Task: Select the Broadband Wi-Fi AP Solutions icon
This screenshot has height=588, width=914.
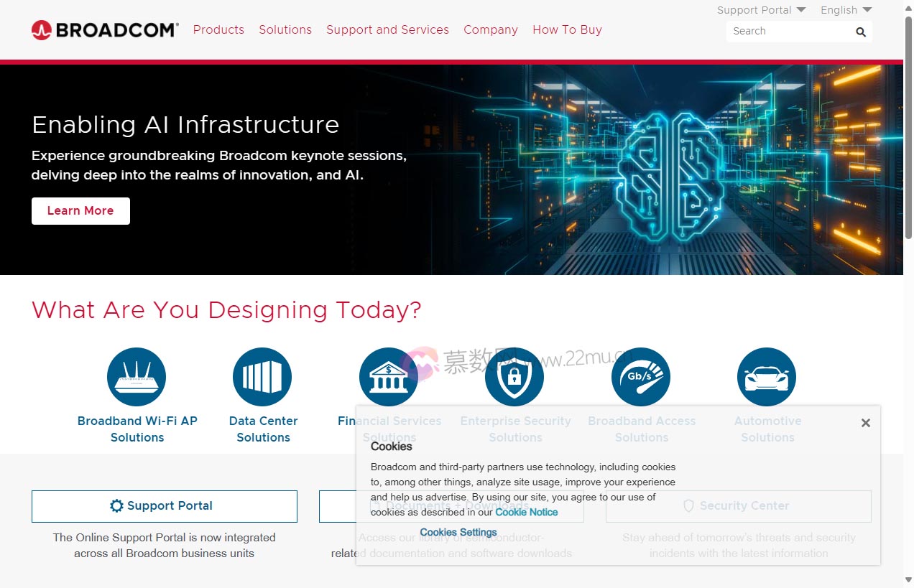Action: tap(137, 376)
